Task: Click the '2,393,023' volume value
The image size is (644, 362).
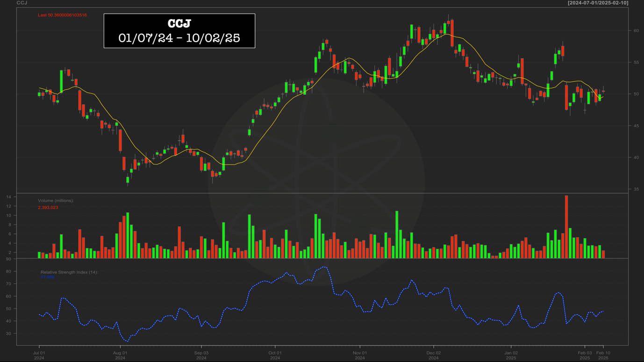Action: (x=48, y=207)
